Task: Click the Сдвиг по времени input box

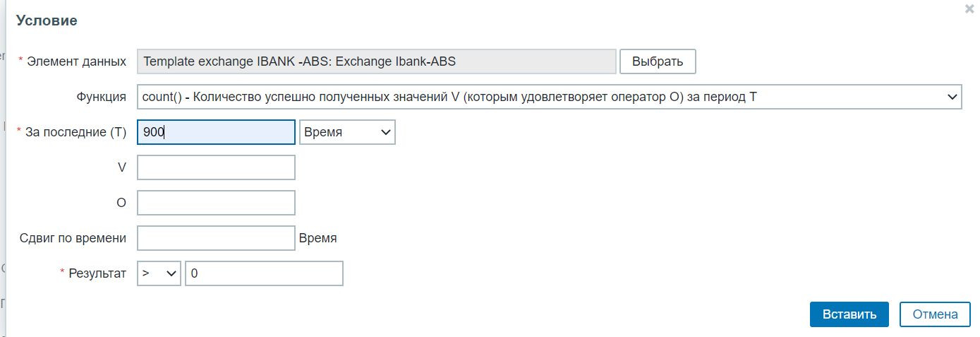Action: coord(216,238)
